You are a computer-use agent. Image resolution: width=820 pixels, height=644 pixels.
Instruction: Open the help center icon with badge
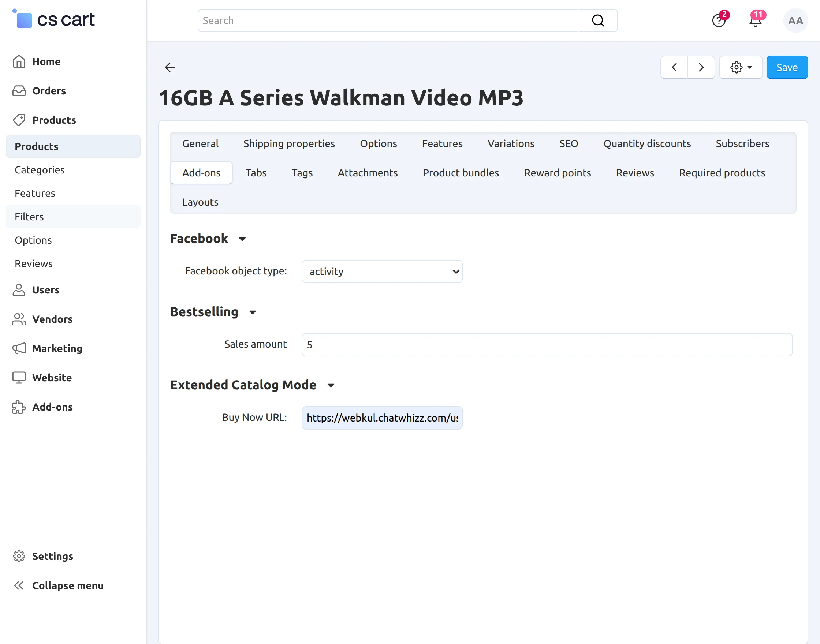tap(720, 20)
